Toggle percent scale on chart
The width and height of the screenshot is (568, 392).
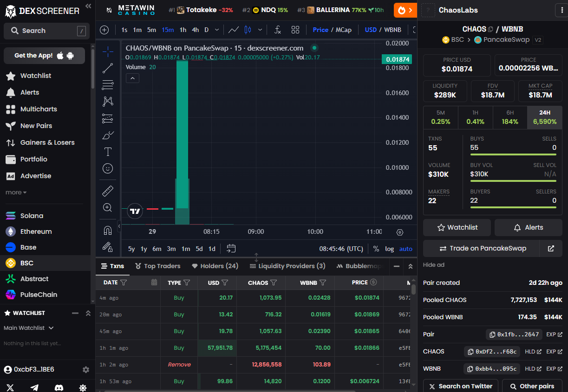(376, 249)
